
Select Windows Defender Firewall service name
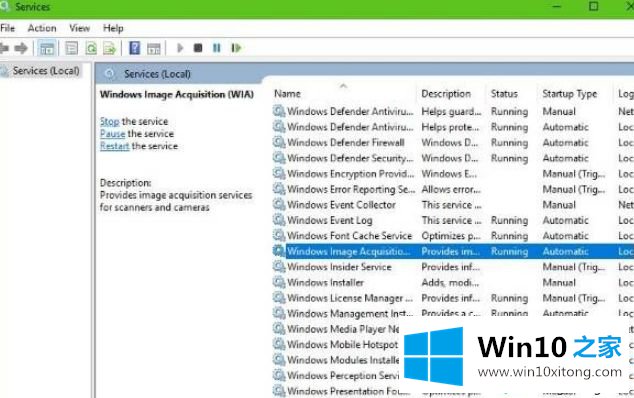point(346,142)
